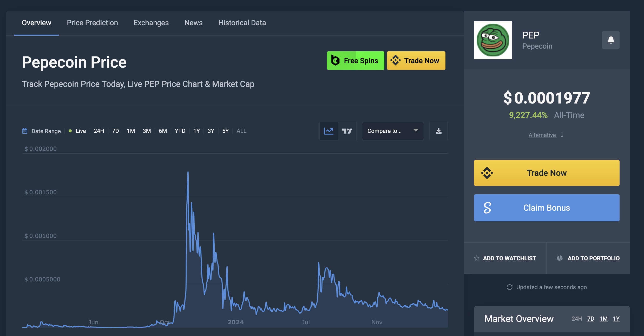Viewport: 644px width, 336px height.
Task: Switch to line chart view icon
Action: pos(328,131)
